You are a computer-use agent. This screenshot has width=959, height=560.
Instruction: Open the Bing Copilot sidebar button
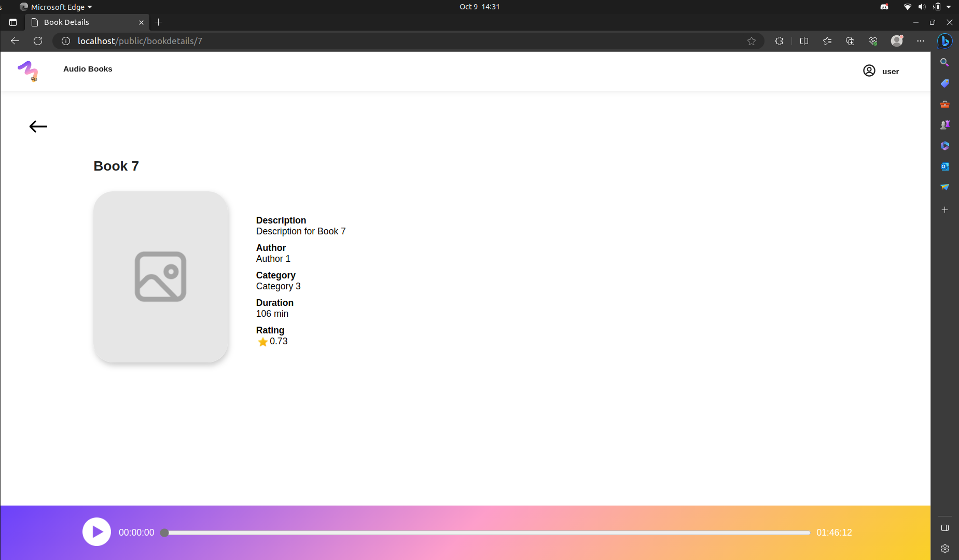coord(945,41)
